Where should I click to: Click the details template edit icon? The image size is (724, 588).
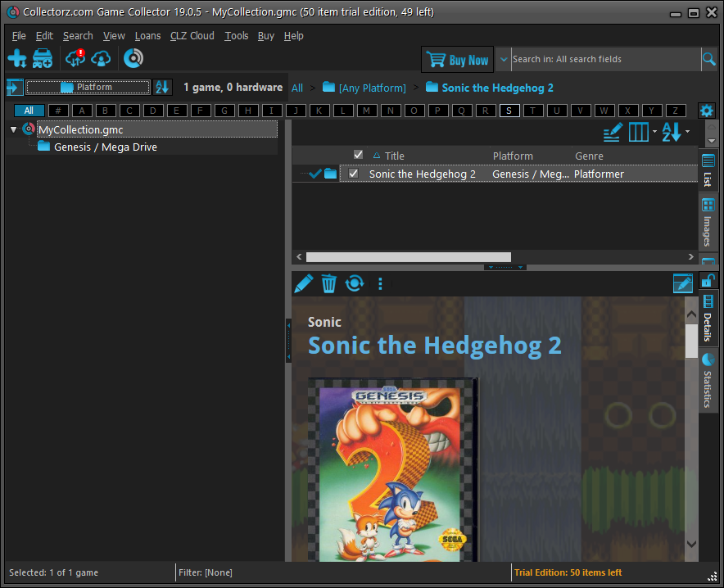pos(683,283)
